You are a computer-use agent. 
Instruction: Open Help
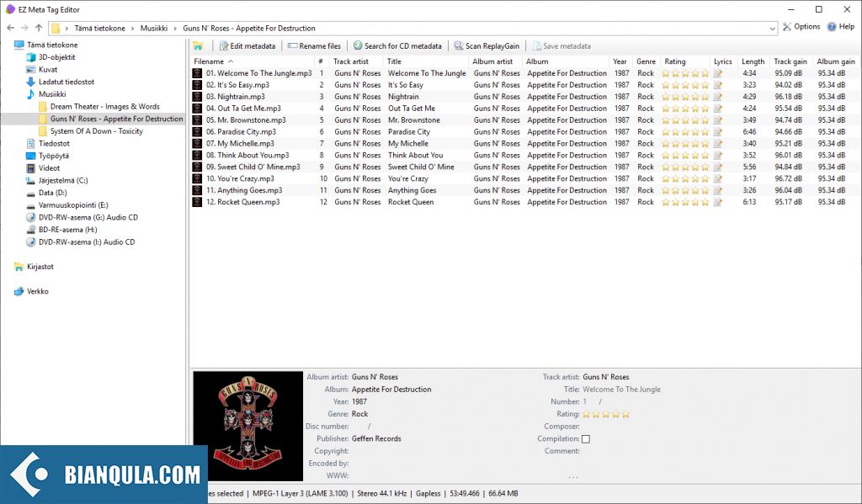point(841,26)
